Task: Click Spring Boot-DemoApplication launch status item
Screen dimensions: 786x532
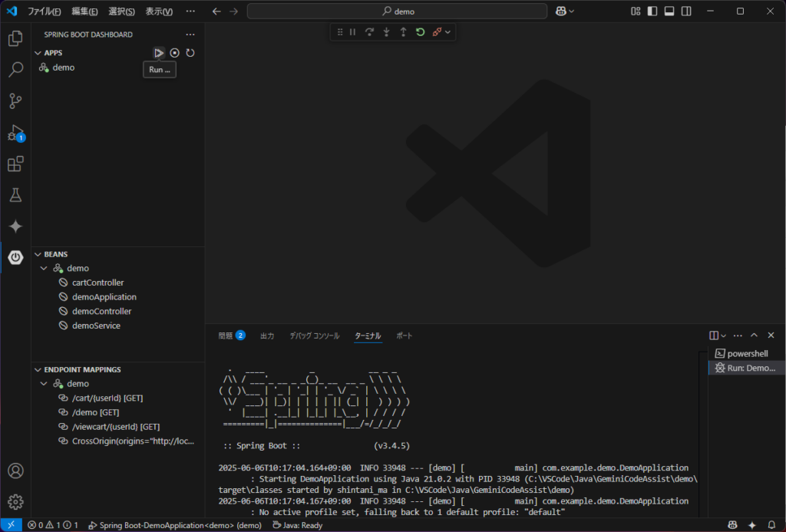Action: click(x=175, y=525)
